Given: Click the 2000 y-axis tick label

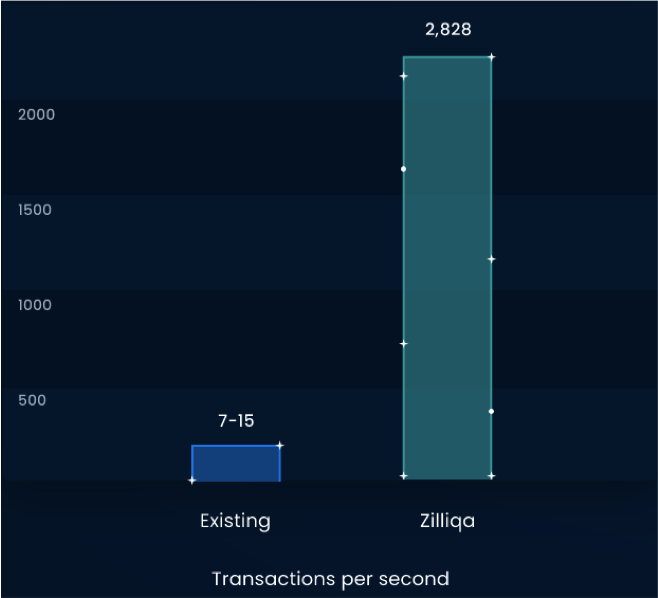Looking at the screenshot, I should tap(37, 115).
